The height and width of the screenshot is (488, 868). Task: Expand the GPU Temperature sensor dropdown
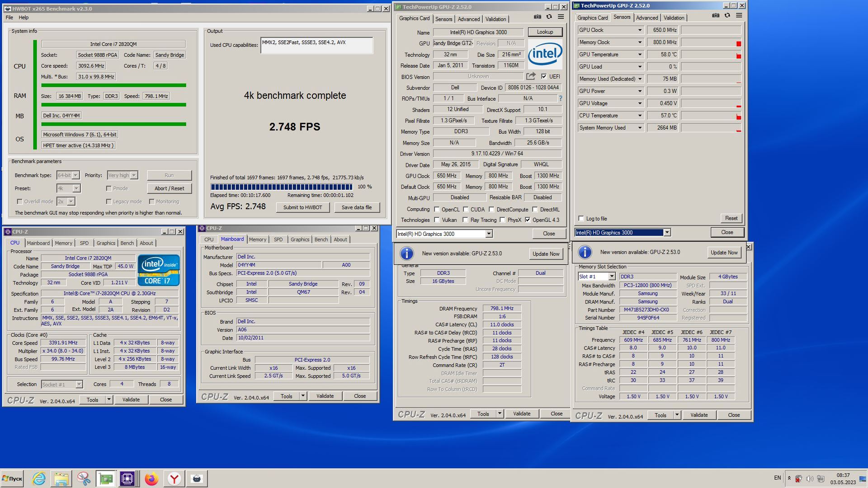coord(640,55)
